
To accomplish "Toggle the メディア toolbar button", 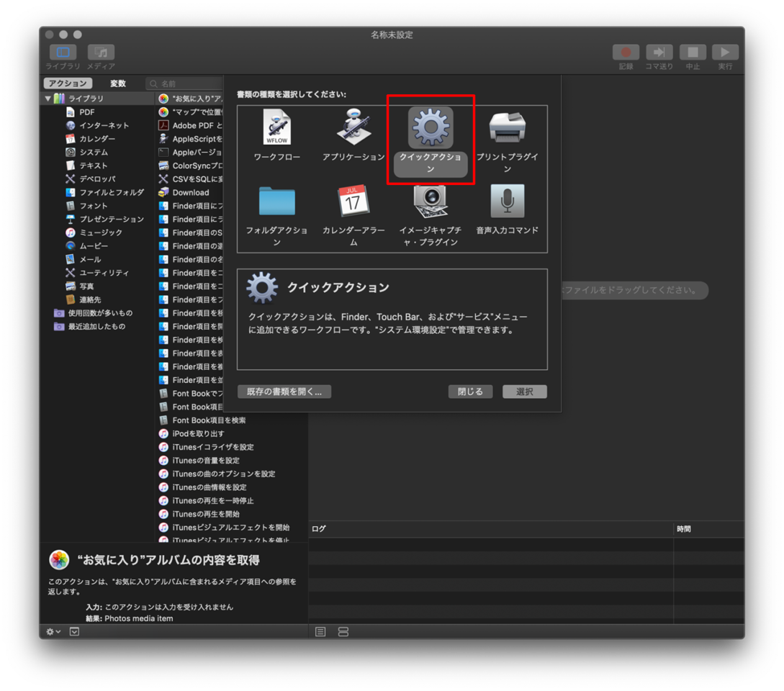I will [x=101, y=53].
